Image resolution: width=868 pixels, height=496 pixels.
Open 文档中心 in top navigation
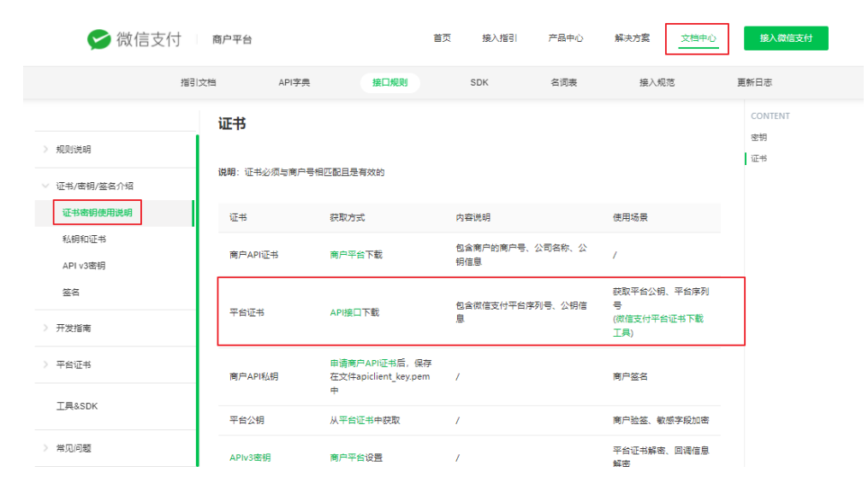698,38
